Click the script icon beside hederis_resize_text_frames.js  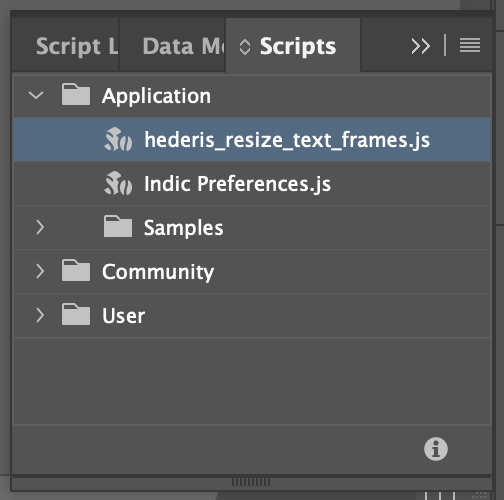(118, 139)
